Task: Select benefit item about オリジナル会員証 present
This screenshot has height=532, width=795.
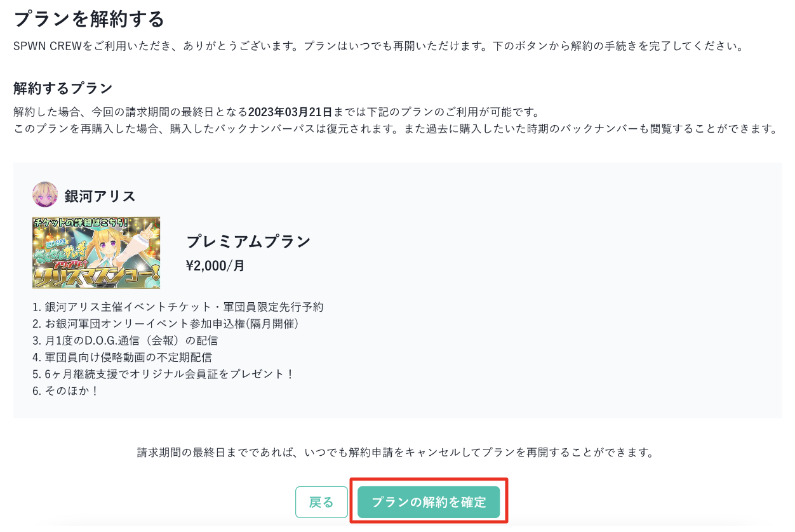Action: (x=163, y=374)
